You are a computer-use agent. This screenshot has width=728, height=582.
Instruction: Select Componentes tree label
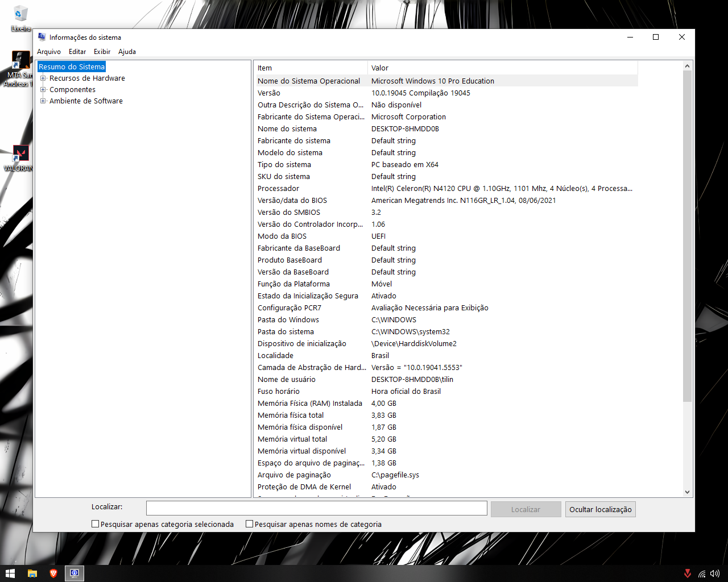pos(72,90)
